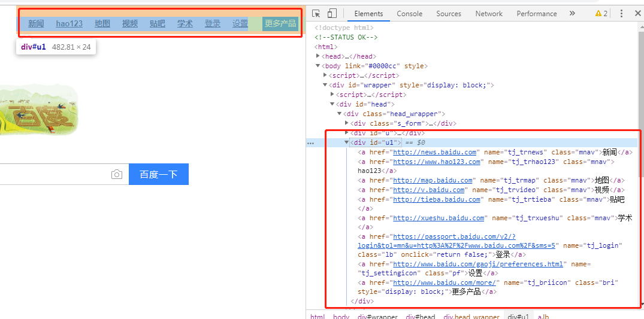
Task: Click the http://map.baidu.com href in code
Action: 433,180
